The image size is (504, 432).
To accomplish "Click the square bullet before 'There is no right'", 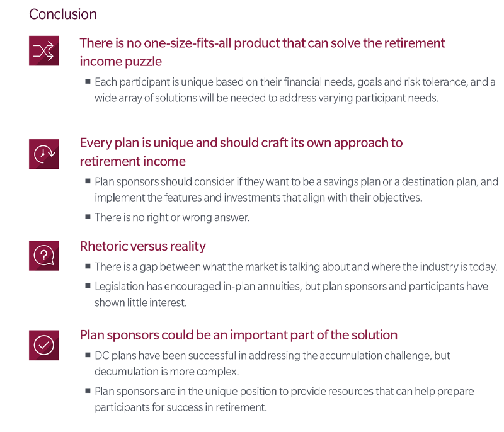I will point(88,217).
